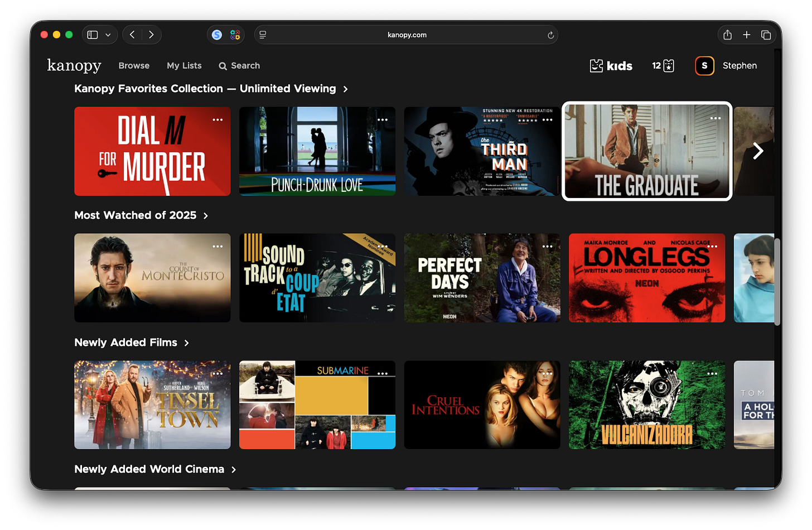Screen dimensions: 812x530
Task: Open Search in the navigation bar
Action: pos(239,66)
